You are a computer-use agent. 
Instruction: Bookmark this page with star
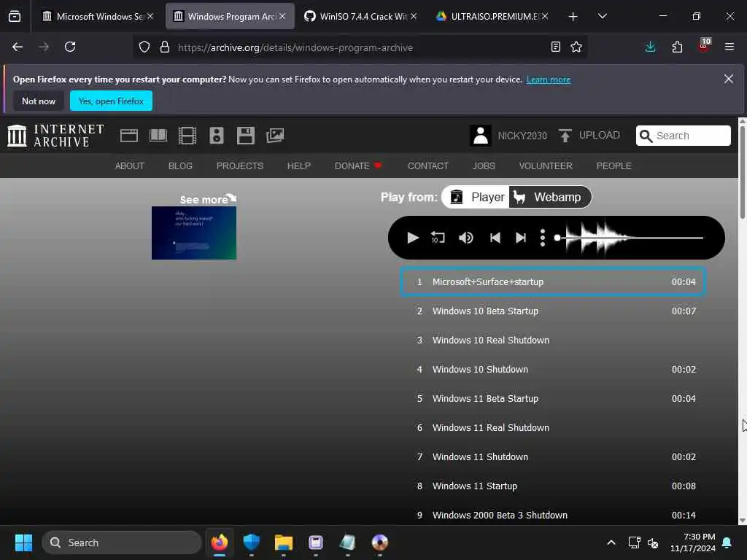tap(576, 47)
